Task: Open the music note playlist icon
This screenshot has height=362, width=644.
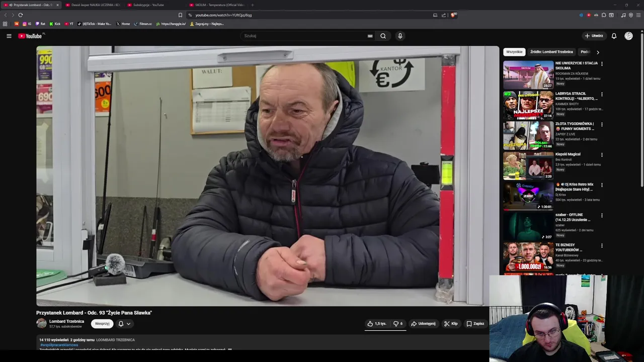Action: [x=623, y=15]
